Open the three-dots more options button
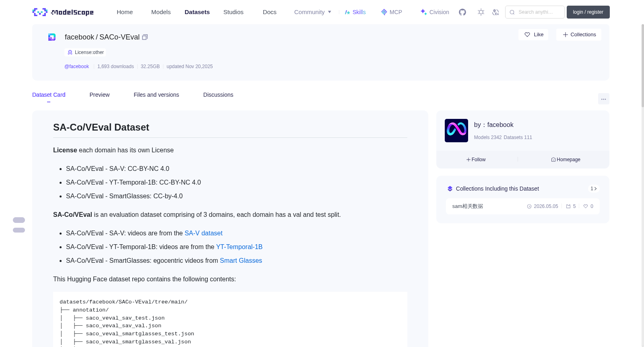 [x=604, y=99]
